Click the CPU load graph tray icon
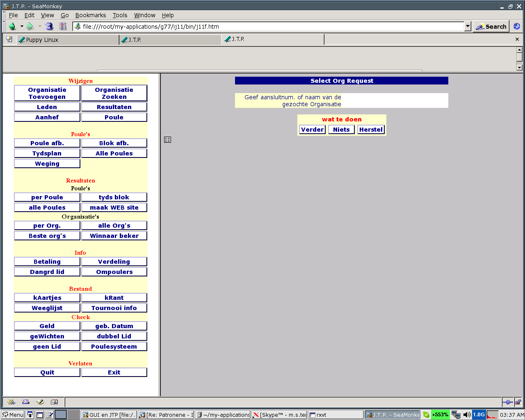 (x=492, y=415)
